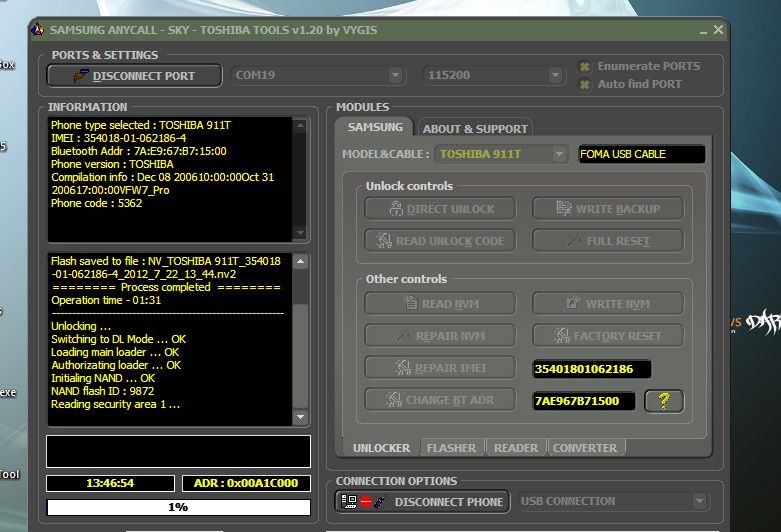The height and width of the screenshot is (532, 781).
Task: Click the FACTORY RESET button
Action: tap(608, 336)
